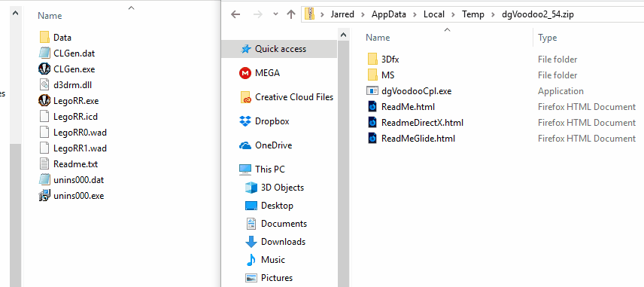Click the AppData breadcrumb segment
Image resolution: width=644 pixels, height=287 pixels.
[x=388, y=14]
